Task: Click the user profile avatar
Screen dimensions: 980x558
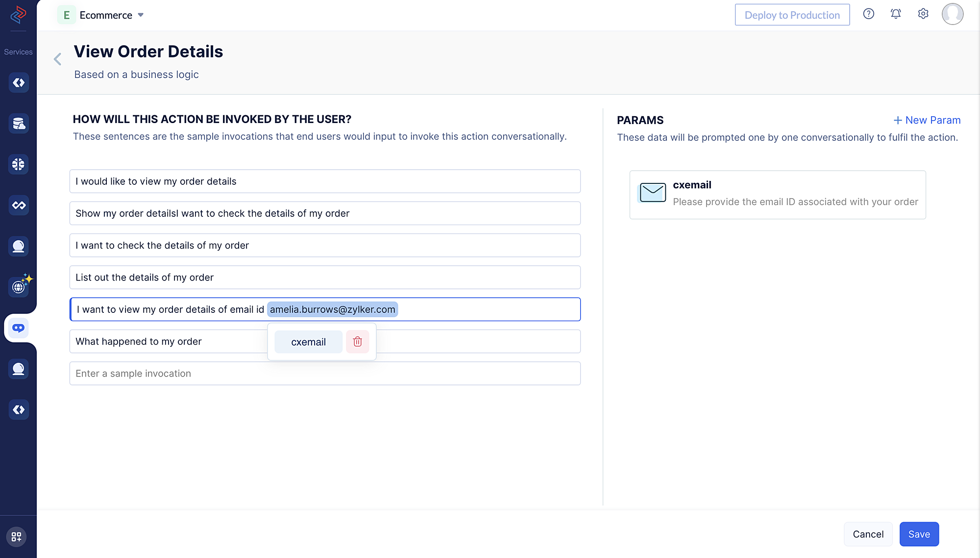Action: click(x=952, y=14)
